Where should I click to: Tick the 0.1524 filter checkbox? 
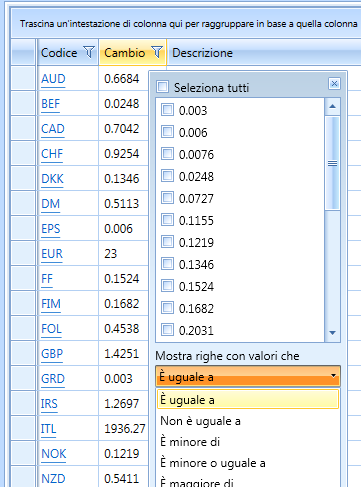point(167,285)
